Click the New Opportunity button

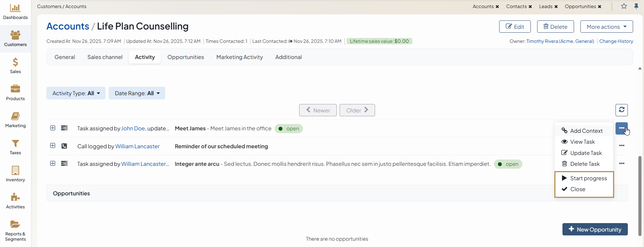point(595,229)
